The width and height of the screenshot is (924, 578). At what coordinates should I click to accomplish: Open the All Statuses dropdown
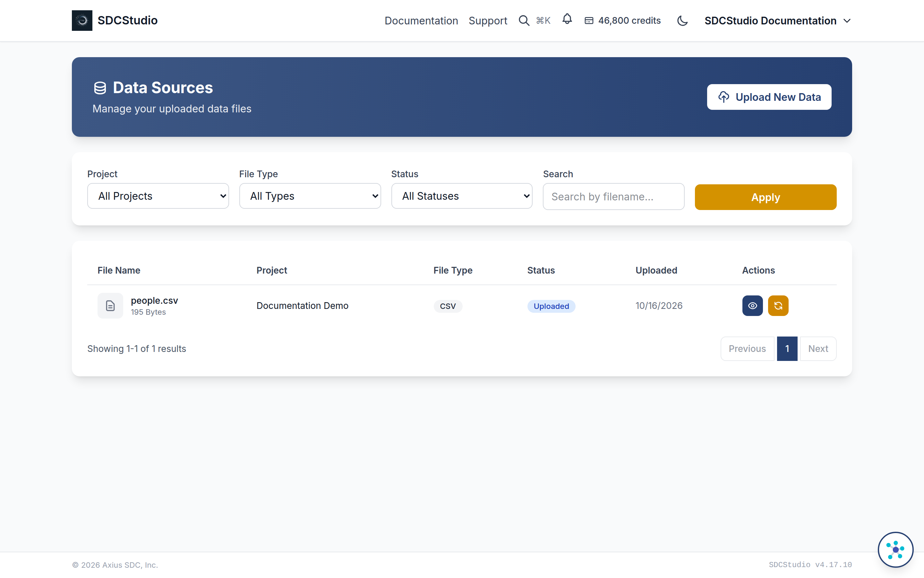(462, 196)
